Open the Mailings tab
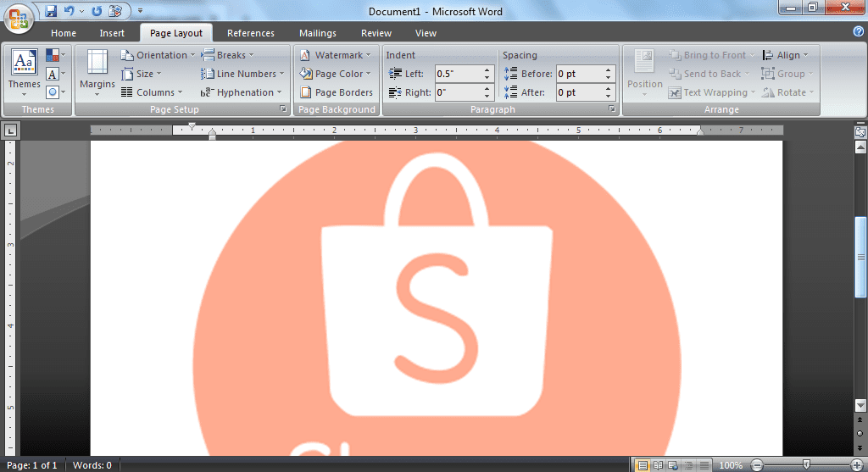 [x=318, y=33]
